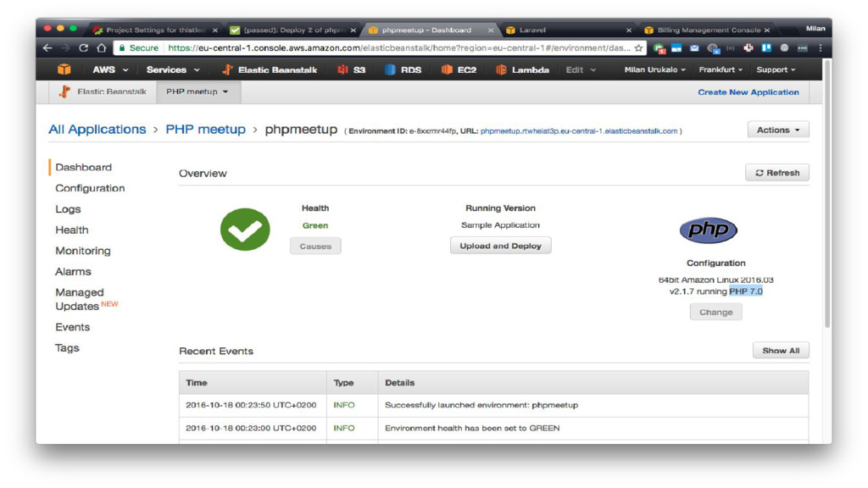The image size is (868, 488).
Task: Click the gray round extension icon
Action: point(784,48)
